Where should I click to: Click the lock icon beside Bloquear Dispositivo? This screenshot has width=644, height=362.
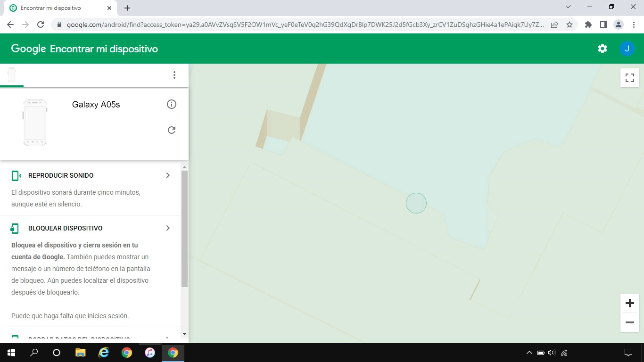[15, 228]
